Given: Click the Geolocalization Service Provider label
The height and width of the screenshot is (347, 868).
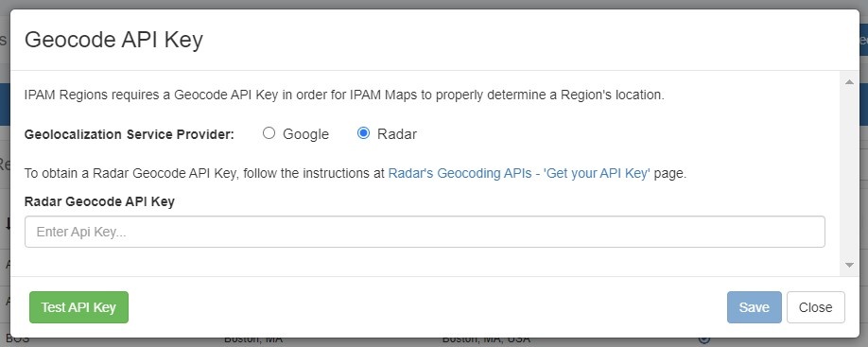Looking at the screenshot, I should coord(130,134).
